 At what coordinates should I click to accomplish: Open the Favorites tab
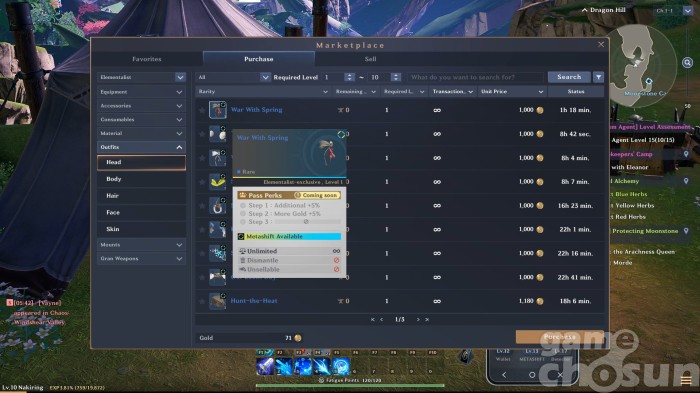click(147, 59)
